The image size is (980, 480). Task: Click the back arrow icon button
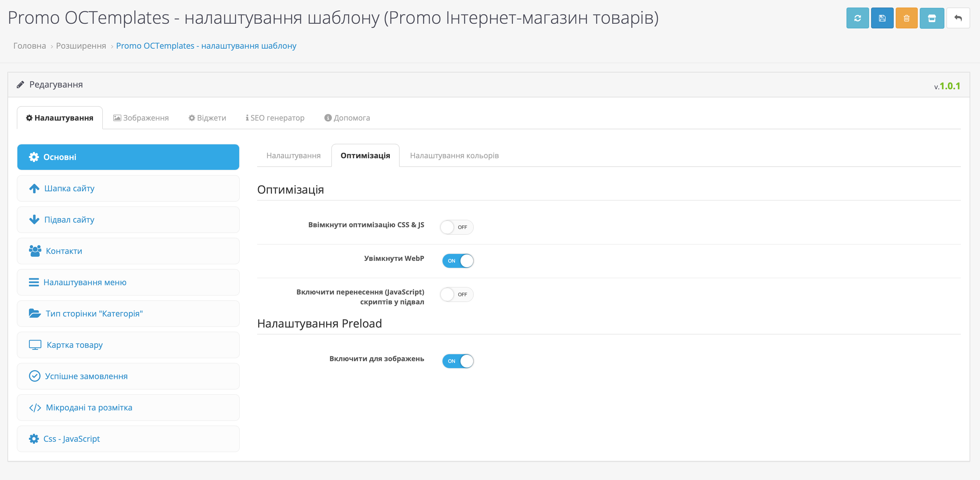(957, 18)
